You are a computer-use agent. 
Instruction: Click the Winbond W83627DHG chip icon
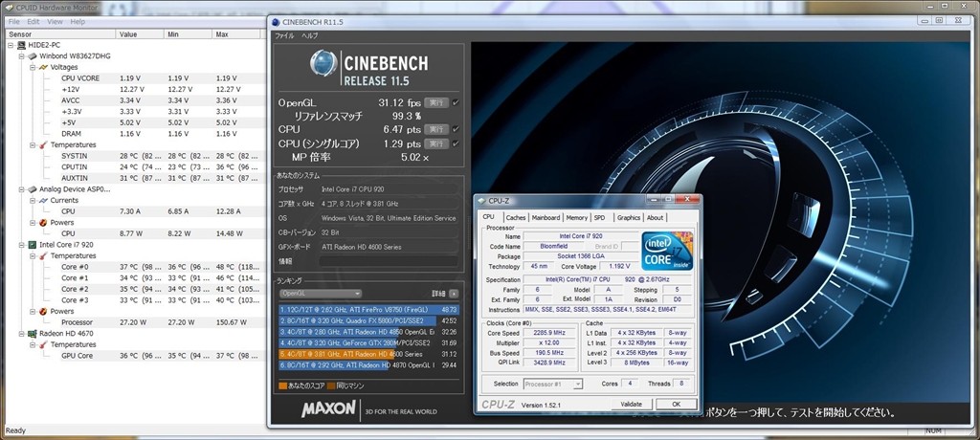tap(32, 56)
